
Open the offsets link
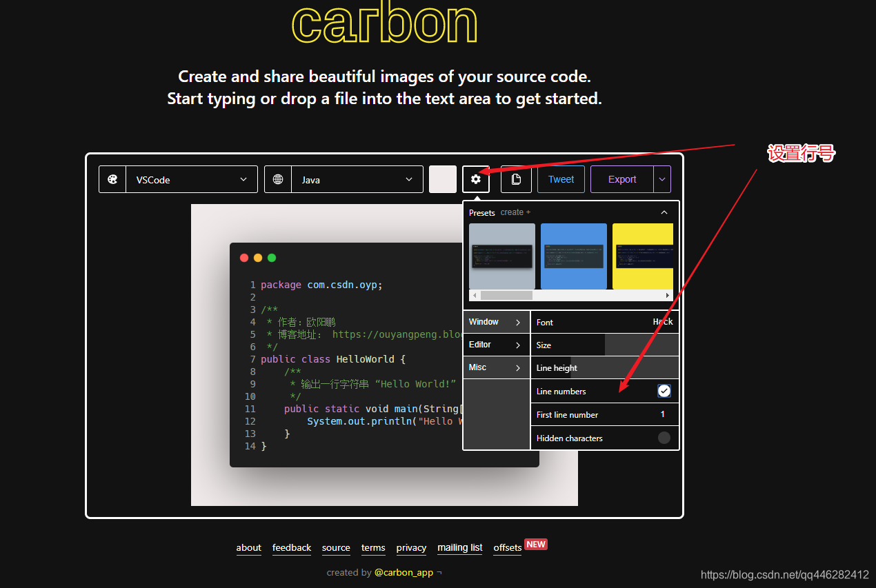tap(508, 548)
